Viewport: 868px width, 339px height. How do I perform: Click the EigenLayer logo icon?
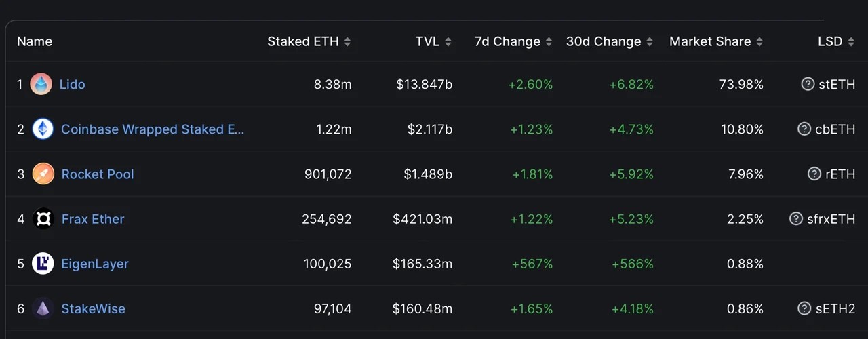[43, 263]
